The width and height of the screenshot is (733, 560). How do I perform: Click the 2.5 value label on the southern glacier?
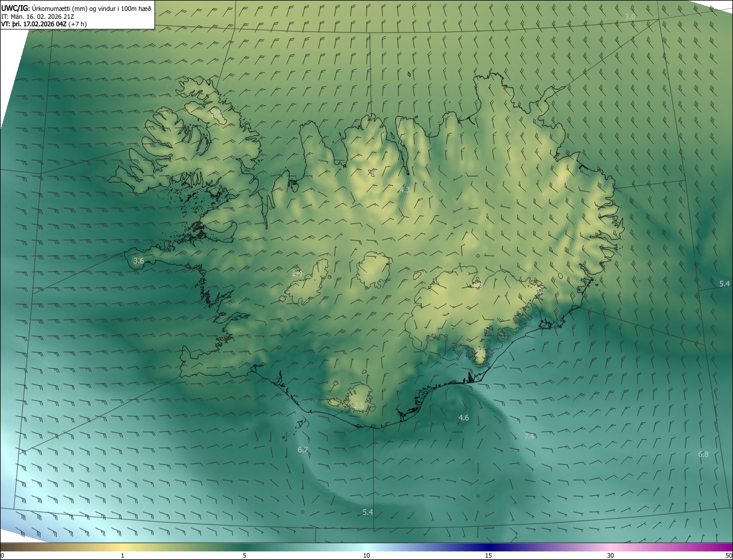coord(358,406)
